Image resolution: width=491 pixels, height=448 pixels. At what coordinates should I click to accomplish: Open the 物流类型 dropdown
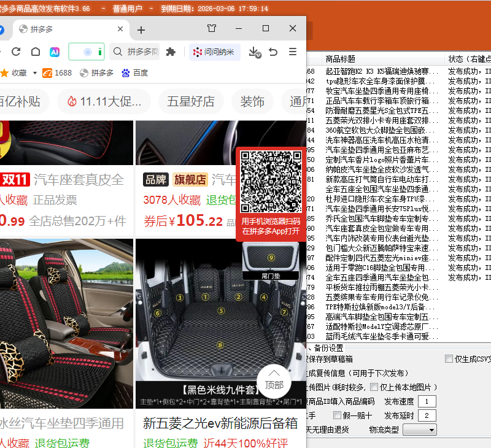point(419,430)
